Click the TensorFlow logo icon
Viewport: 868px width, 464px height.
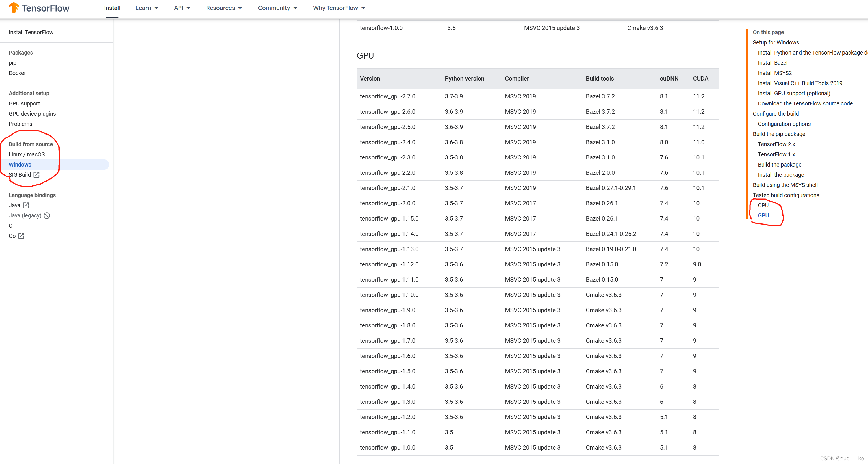tap(14, 8)
